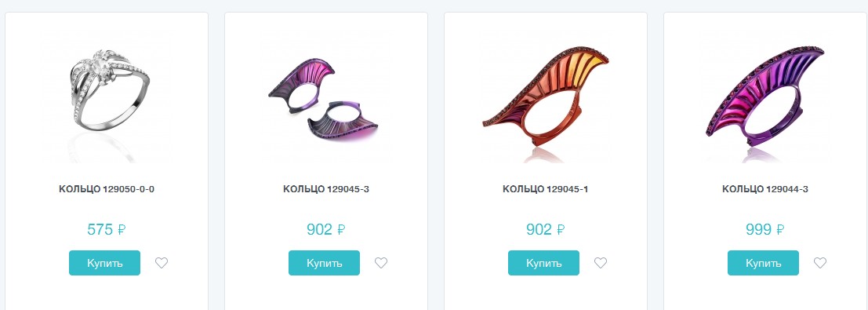Favorite ring 129045-1 using heart icon
This screenshot has width=868, height=310.
pyautogui.click(x=601, y=263)
